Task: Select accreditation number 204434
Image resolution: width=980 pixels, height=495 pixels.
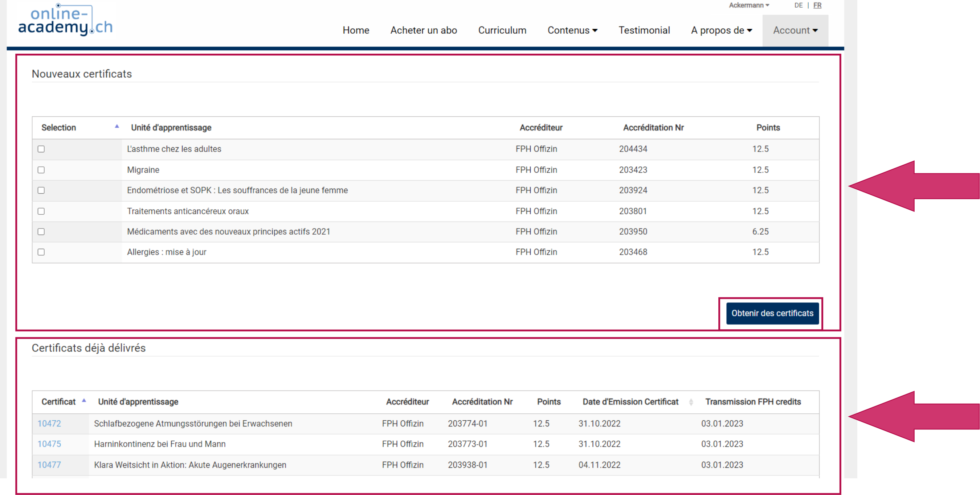Action: [633, 149]
